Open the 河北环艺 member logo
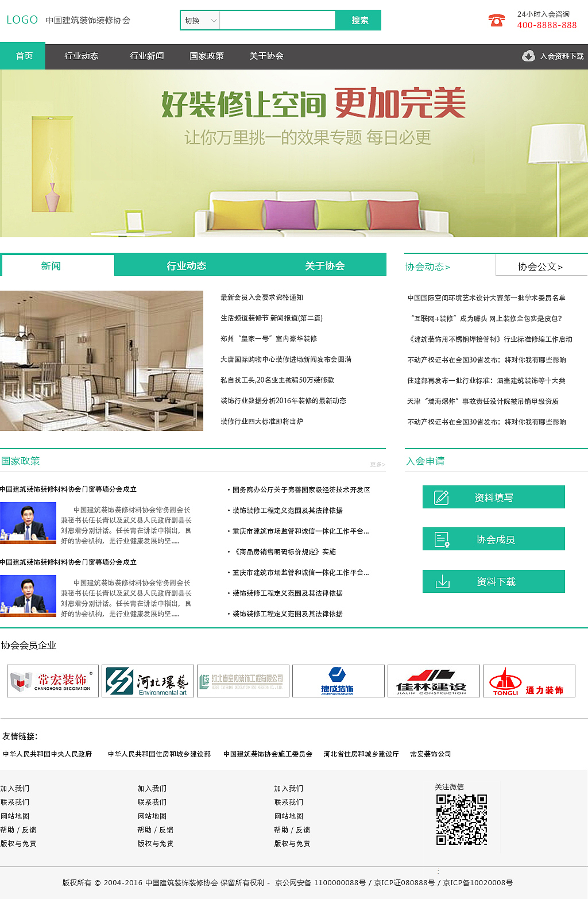Viewport: 588px width, 899px height. [x=148, y=681]
